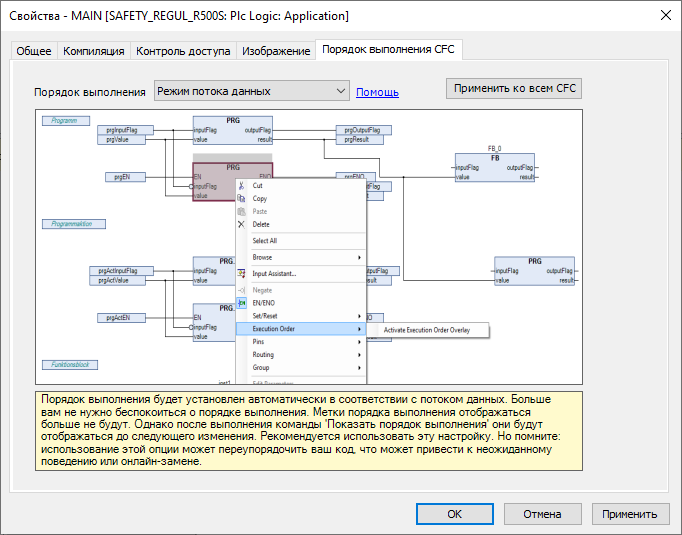The width and height of the screenshot is (682, 535).
Task: Click the Cut scissors icon
Action: click(241, 186)
